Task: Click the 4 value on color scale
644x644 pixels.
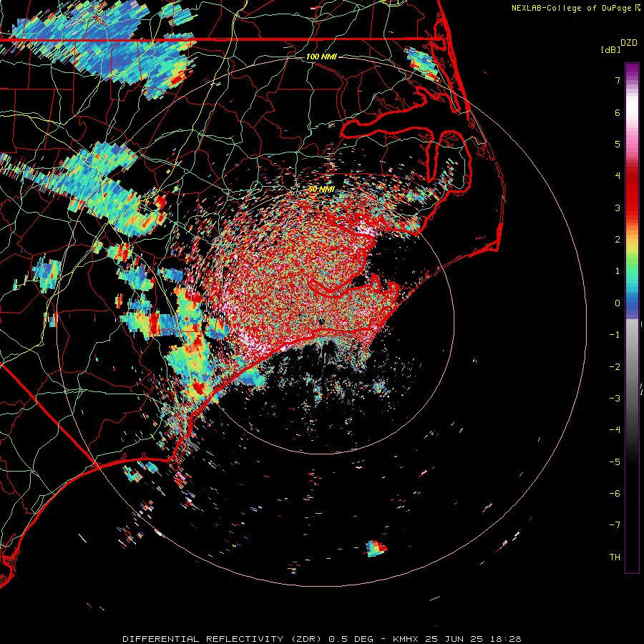Action: (618, 176)
